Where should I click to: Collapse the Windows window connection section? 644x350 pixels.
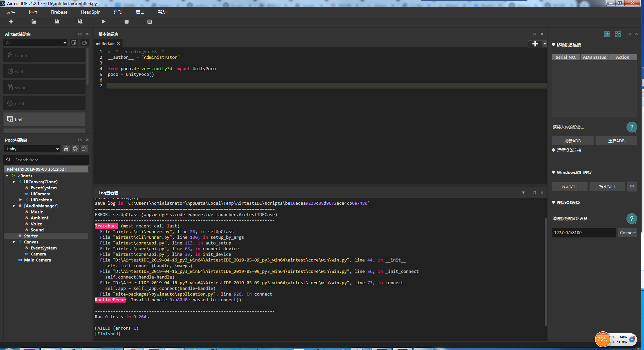[553, 172]
